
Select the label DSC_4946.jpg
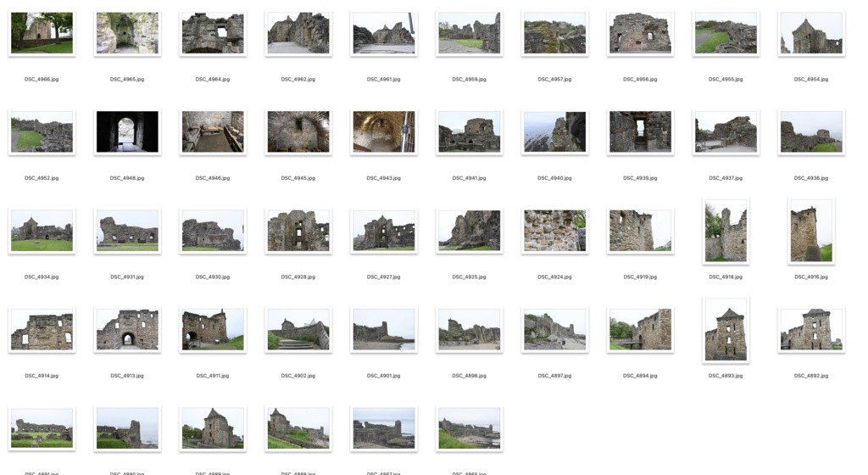[213, 178]
